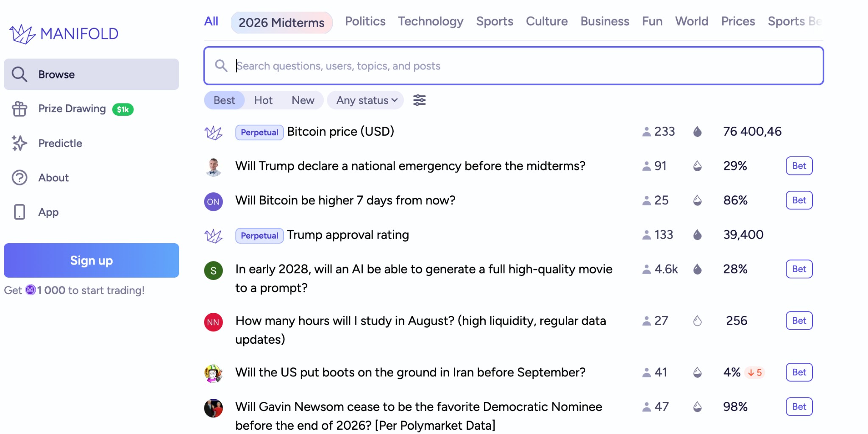Image resolution: width=868 pixels, height=434 pixels.
Task: Click avatar beside Gavin Newsom question
Action: pos(214,408)
